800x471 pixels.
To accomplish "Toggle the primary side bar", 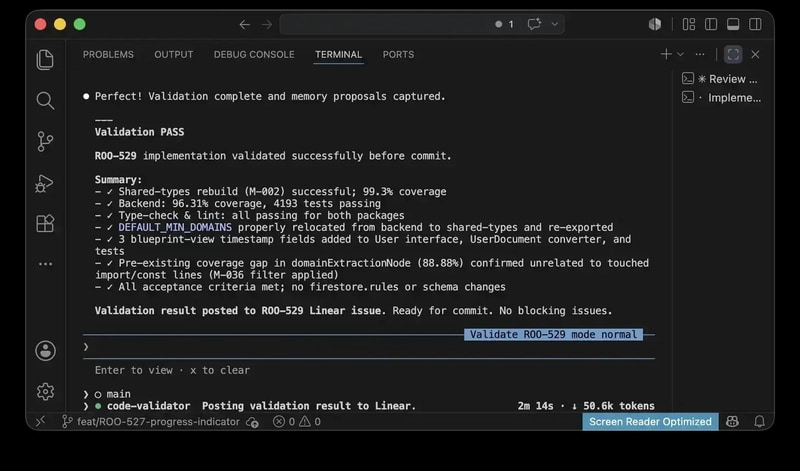I will tap(711, 24).
